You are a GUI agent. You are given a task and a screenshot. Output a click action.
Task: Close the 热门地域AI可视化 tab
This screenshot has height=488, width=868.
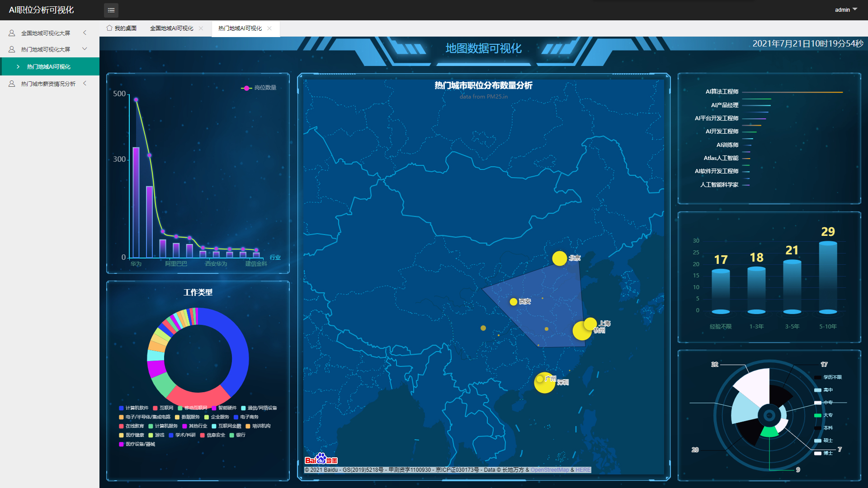[269, 28]
